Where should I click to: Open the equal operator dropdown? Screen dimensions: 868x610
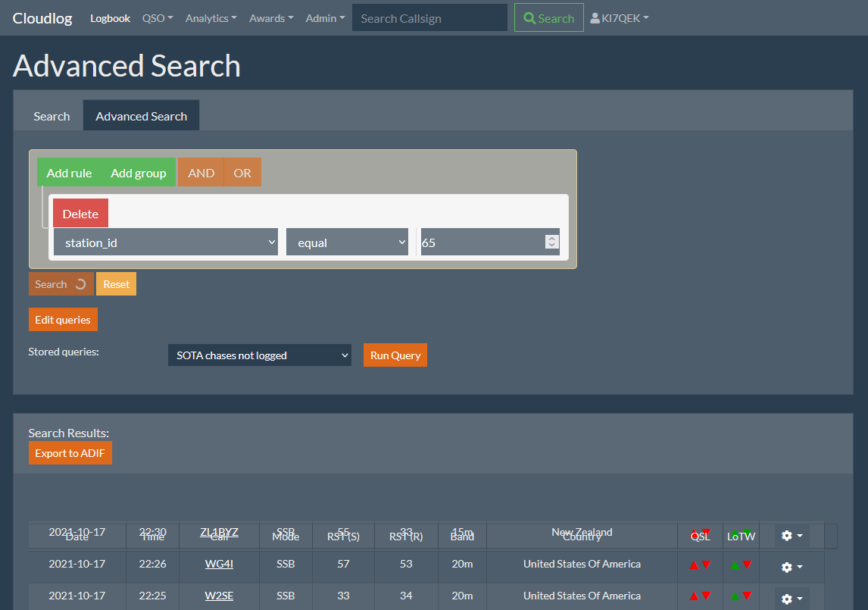[x=347, y=242]
